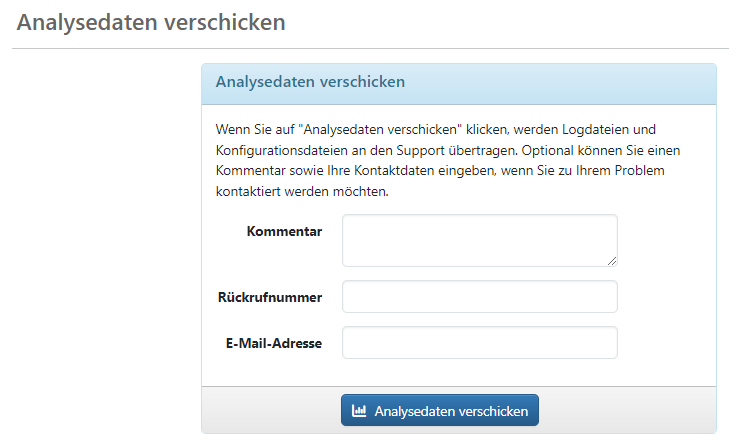
Task: Click the phrase "kontaktiert werden möchten" in description
Action: click(301, 191)
